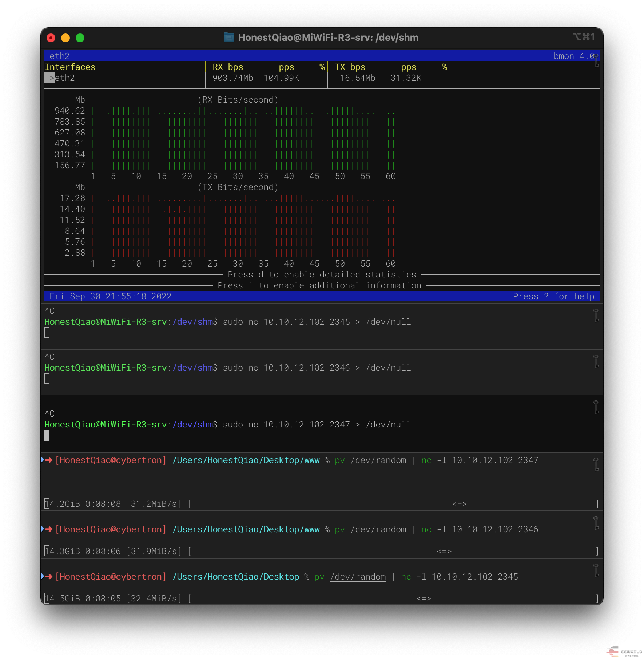The image size is (644, 659).
Task: Click key icon in the port 2346 nc client pane
Action: point(596,361)
